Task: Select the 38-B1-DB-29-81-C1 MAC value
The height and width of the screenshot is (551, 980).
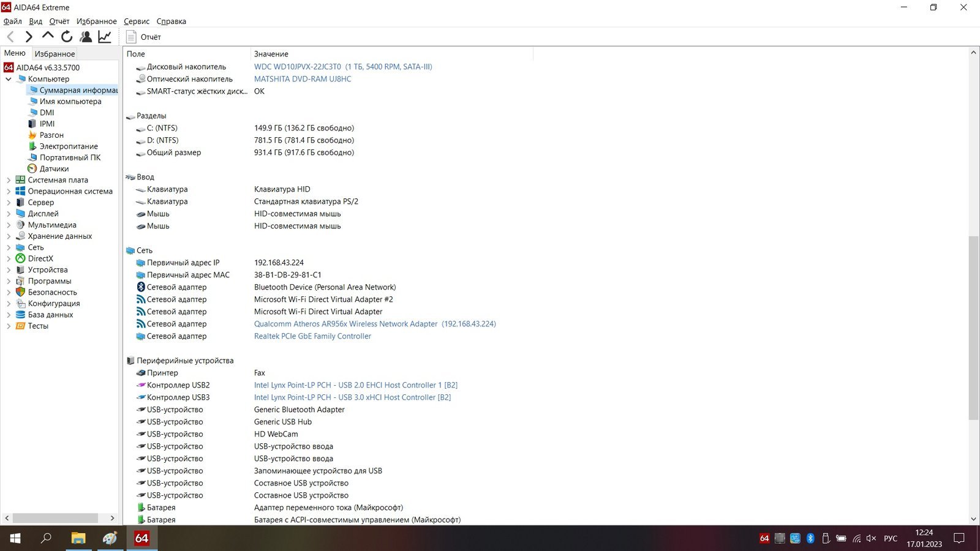Action: (x=287, y=275)
